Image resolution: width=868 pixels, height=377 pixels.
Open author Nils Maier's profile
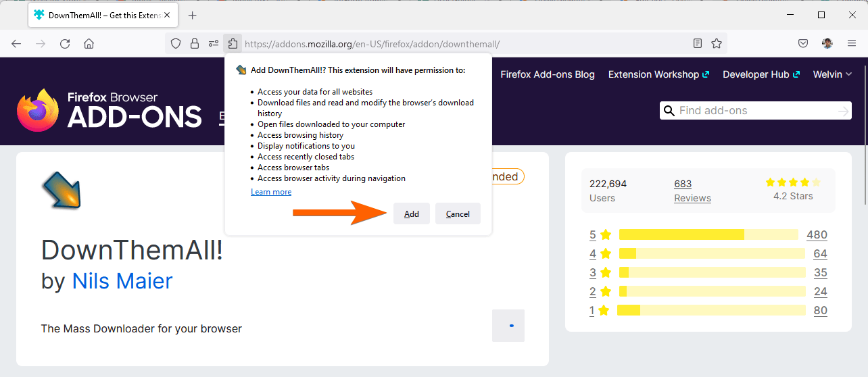pyautogui.click(x=122, y=280)
